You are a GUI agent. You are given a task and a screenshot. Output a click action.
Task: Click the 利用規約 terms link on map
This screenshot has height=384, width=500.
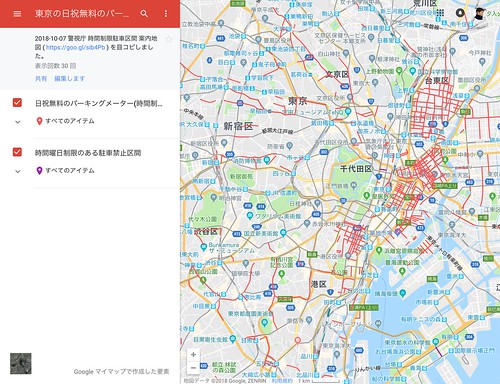(x=282, y=381)
